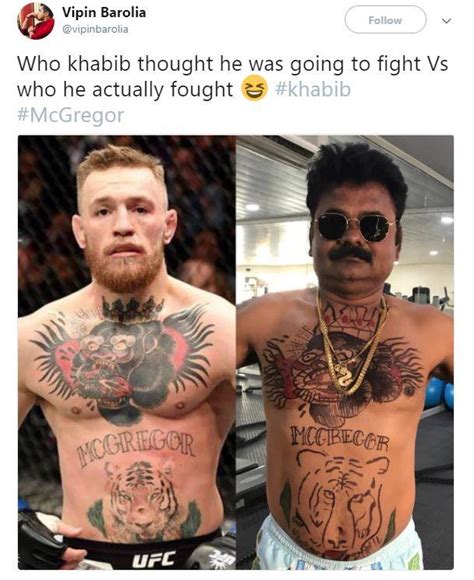The height and width of the screenshot is (580, 474).
Task: Open the left fighter photo
Action: [127, 352]
